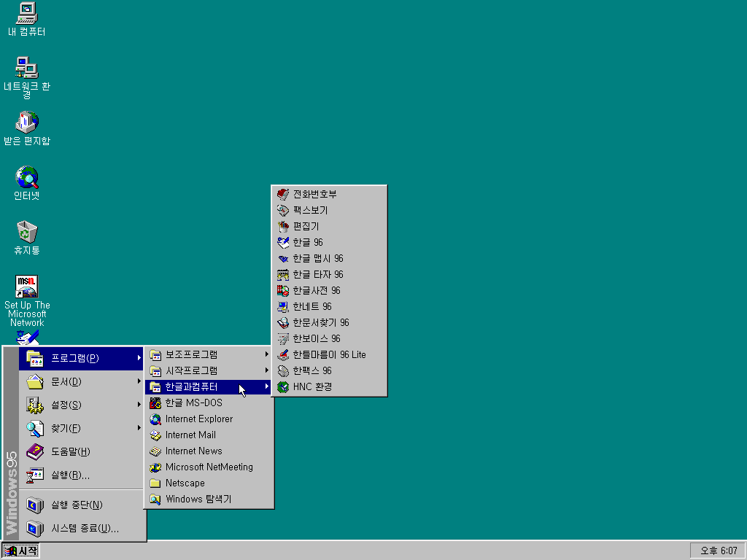Click the 한글 타자 96 label
The width and height of the screenshot is (747, 560).
pos(318,274)
